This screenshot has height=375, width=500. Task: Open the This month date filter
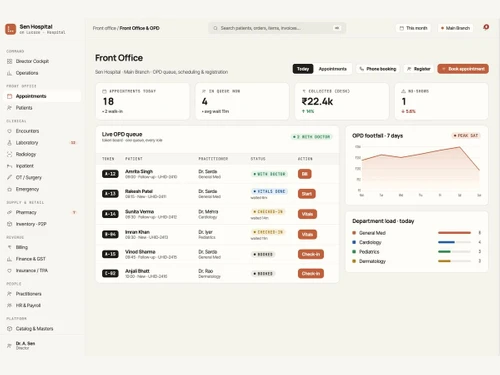[x=413, y=28]
